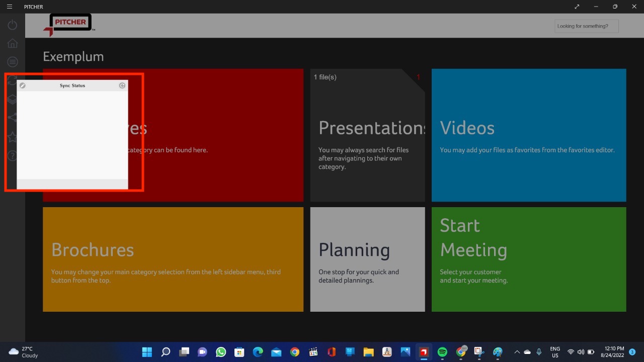Open Spotify from the Windows taskbar
The image size is (644, 362).
[x=442, y=352]
